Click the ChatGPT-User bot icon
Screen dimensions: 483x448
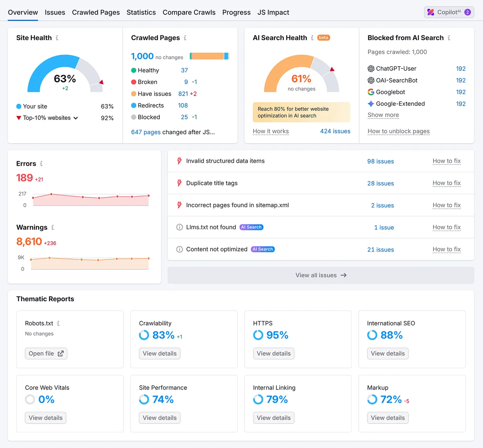pyautogui.click(x=371, y=69)
